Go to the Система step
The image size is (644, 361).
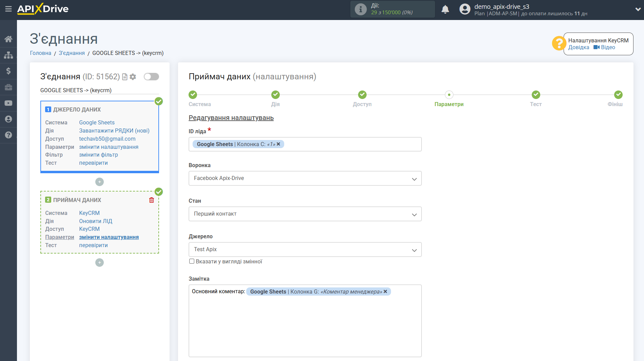coord(193,95)
